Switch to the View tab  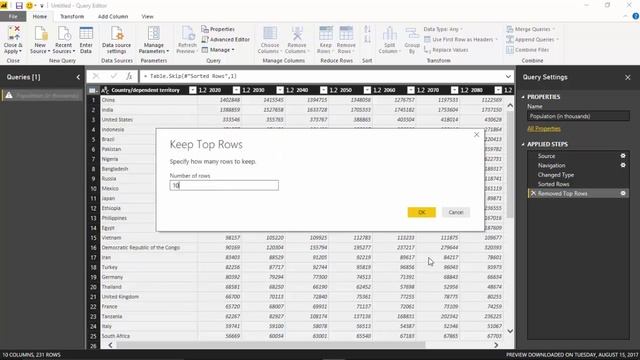(x=147, y=16)
